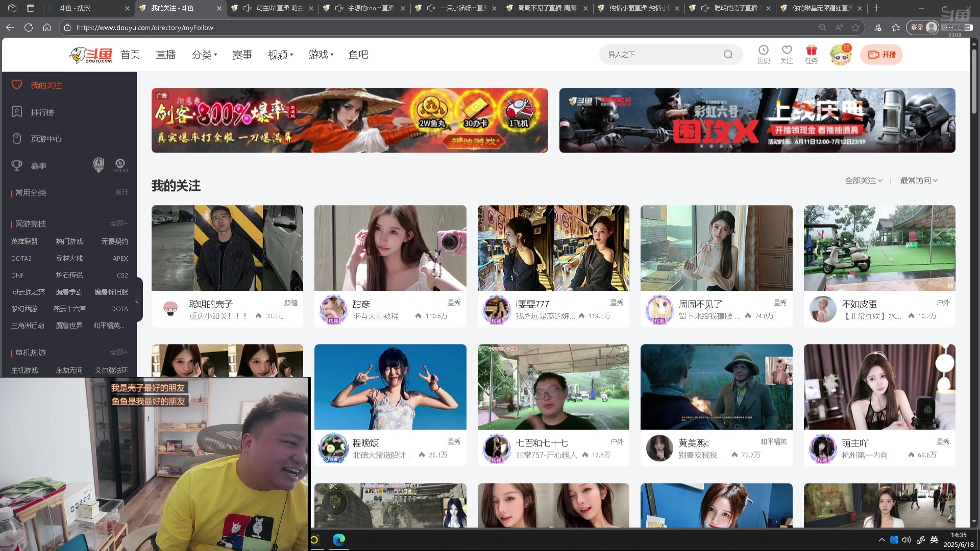Mute the 萌主吖 live tab speaker
Viewport: 980px width, 551px height.
pyautogui.click(x=248, y=8)
